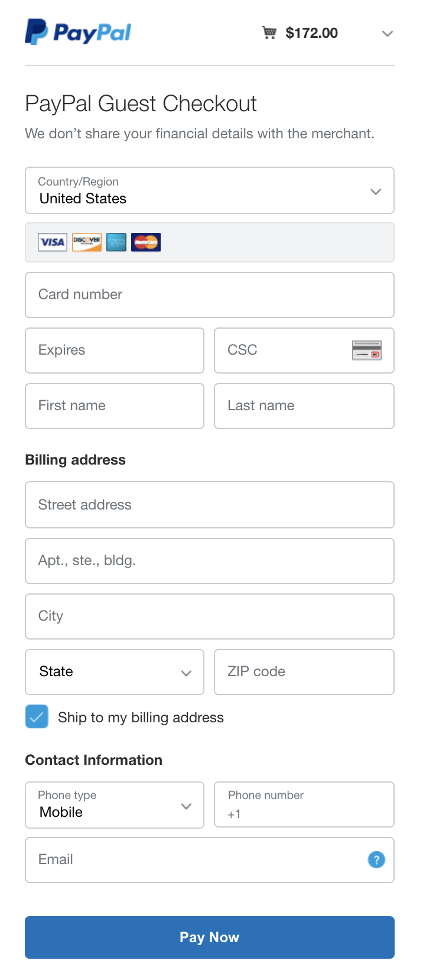The image size is (423, 980).
Task: Click the Visa card icon
Action: click(53, 242)
